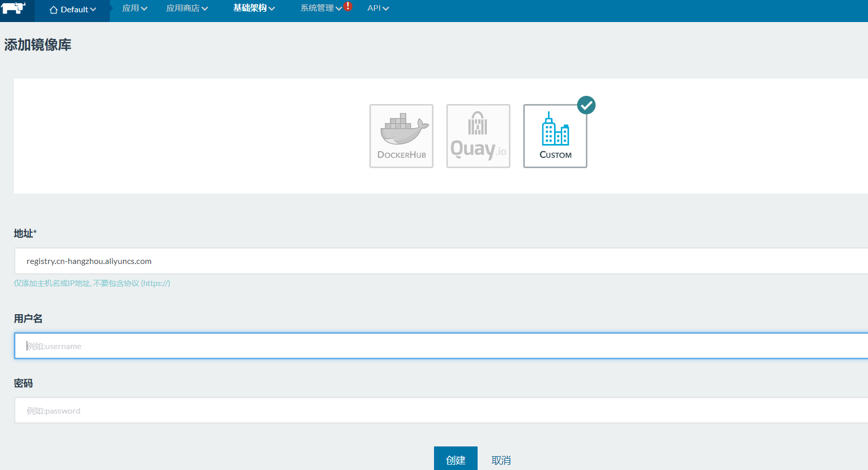
Task: Select the Quay.io registry option
Action: click(x=479, y=136)
